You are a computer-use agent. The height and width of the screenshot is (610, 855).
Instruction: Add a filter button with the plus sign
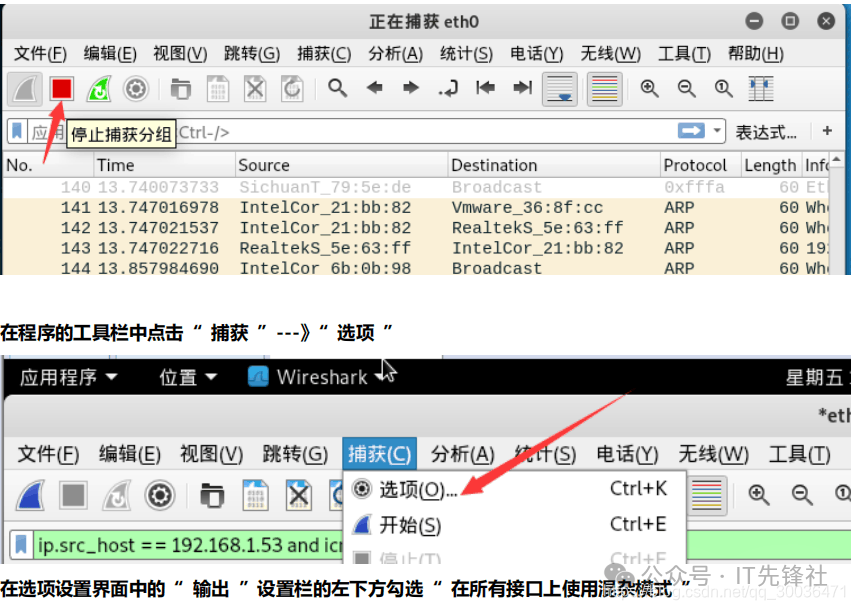point(827,131)
